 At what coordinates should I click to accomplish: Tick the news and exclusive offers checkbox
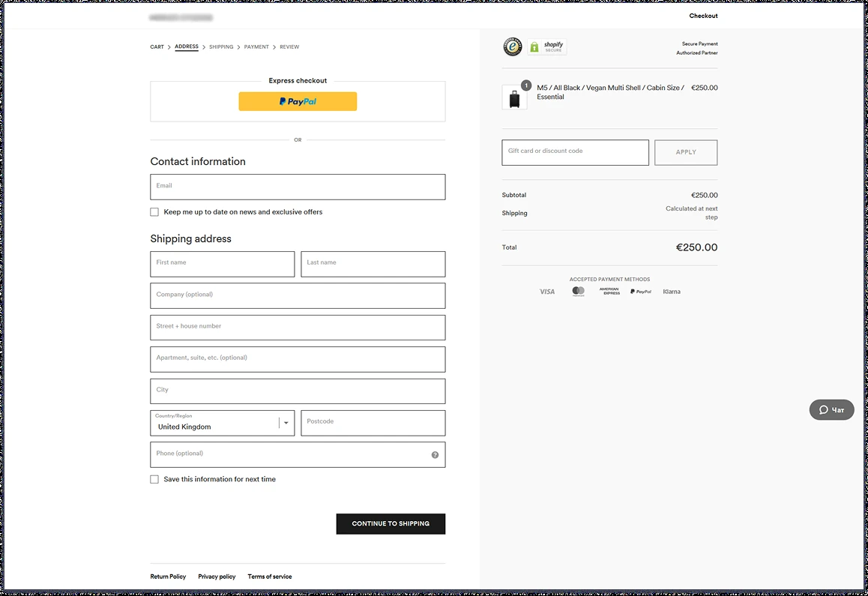tap(154, 212)
